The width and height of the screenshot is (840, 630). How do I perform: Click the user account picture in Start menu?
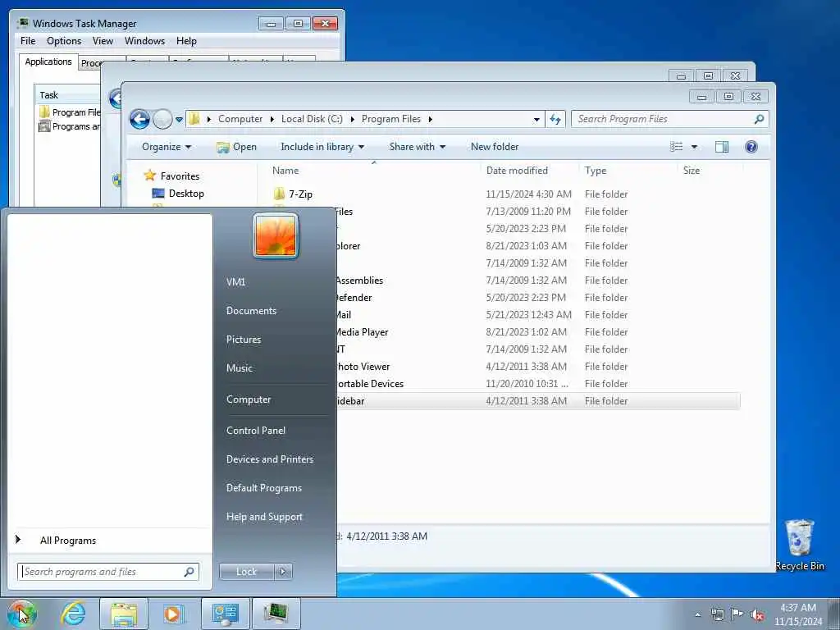point(276,235)
